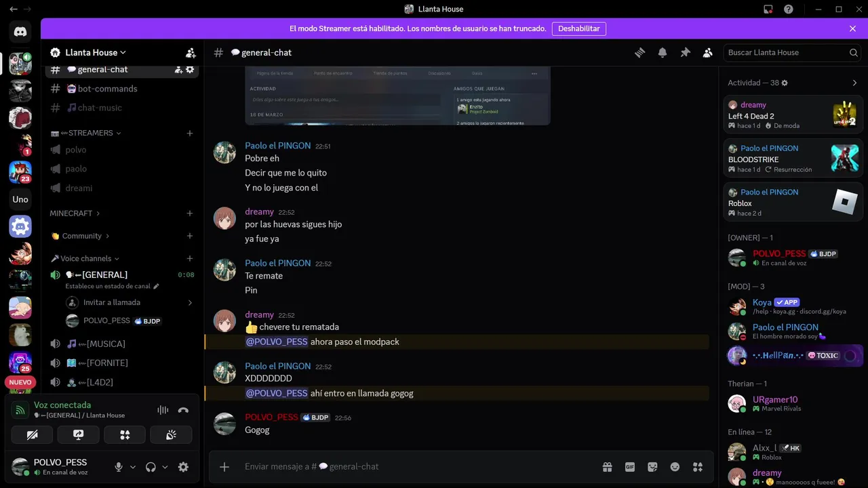Open user settings gear icon
Image resolution: width=868 pixels, height=488 pixels.
183,467
